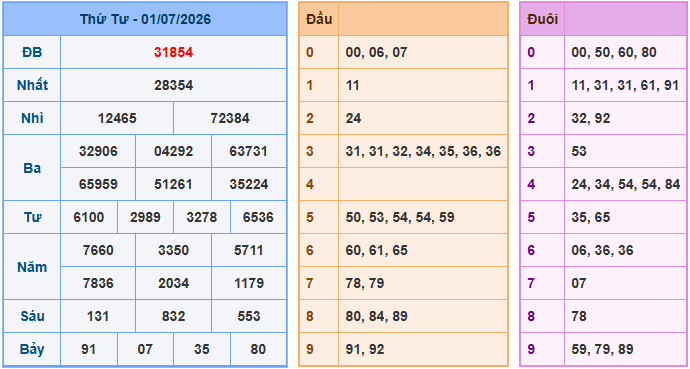
Task: Select Tư prize number 6100
Action: 89,217
